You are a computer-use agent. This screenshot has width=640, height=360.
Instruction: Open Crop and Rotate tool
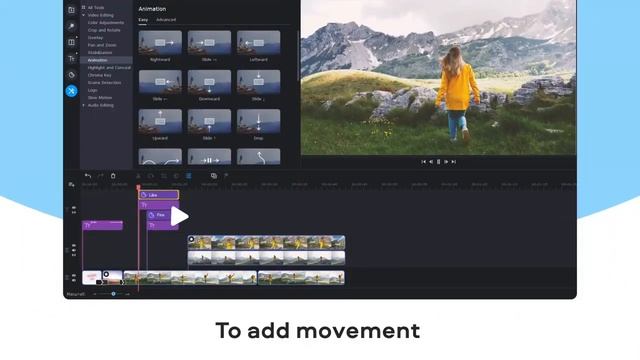(x=104, y=30)
